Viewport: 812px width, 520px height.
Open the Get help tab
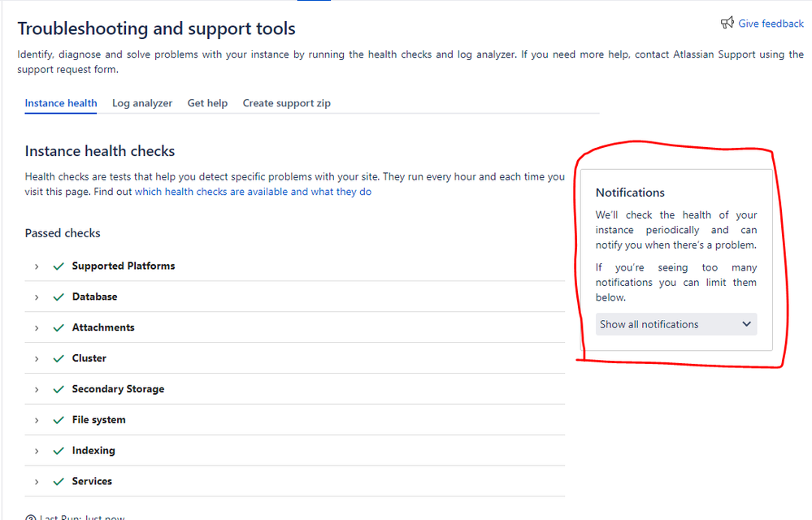tap(207, 103)
